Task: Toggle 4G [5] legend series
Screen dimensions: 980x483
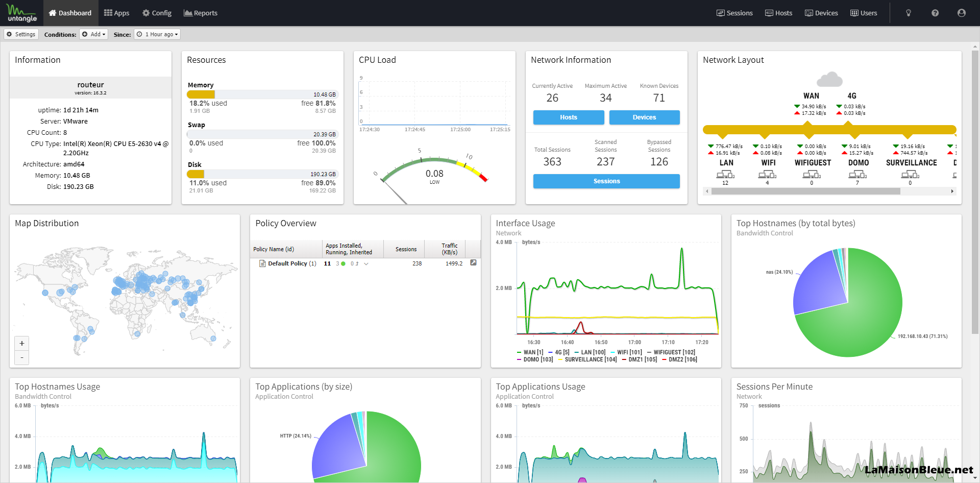Action: click(558, 352)
